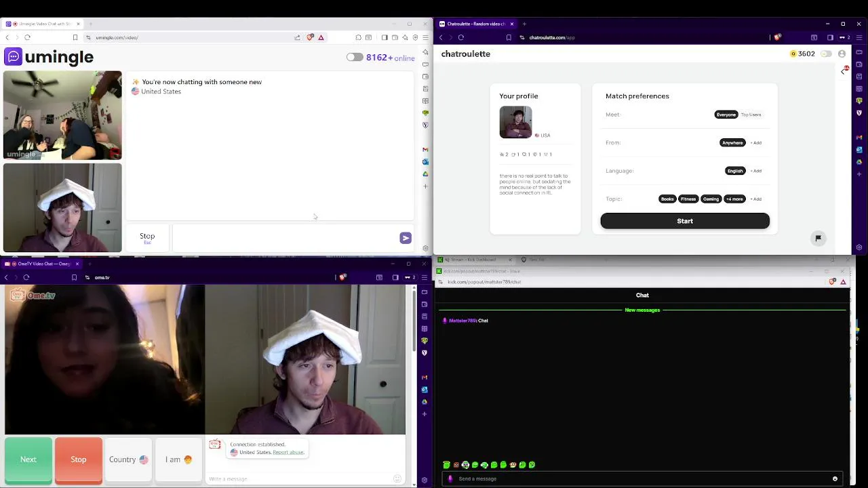
Task: Click the chatroulette logo text
Action: 466,54
